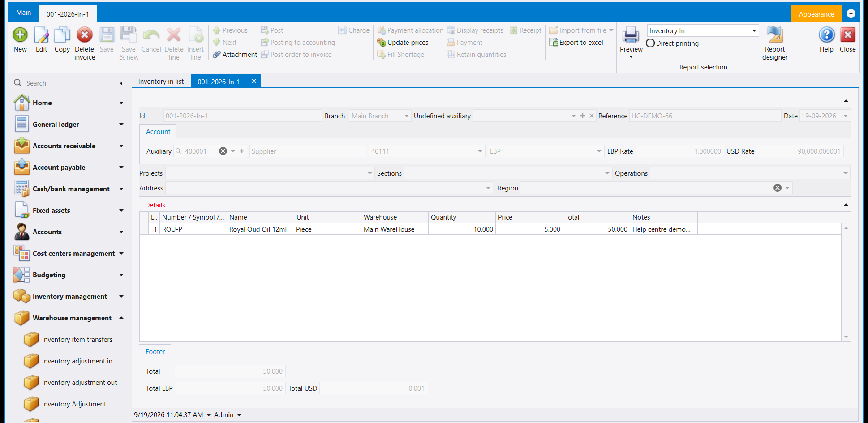The width and height of the screenshot is (868, 423).
Task: Open the Home module icon
Action: pos(22,103)
